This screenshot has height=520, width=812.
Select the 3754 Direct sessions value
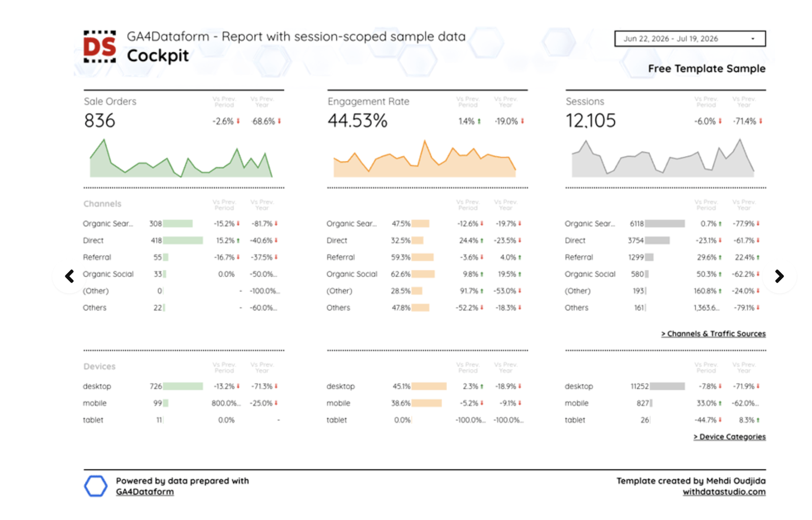[636, 241]
